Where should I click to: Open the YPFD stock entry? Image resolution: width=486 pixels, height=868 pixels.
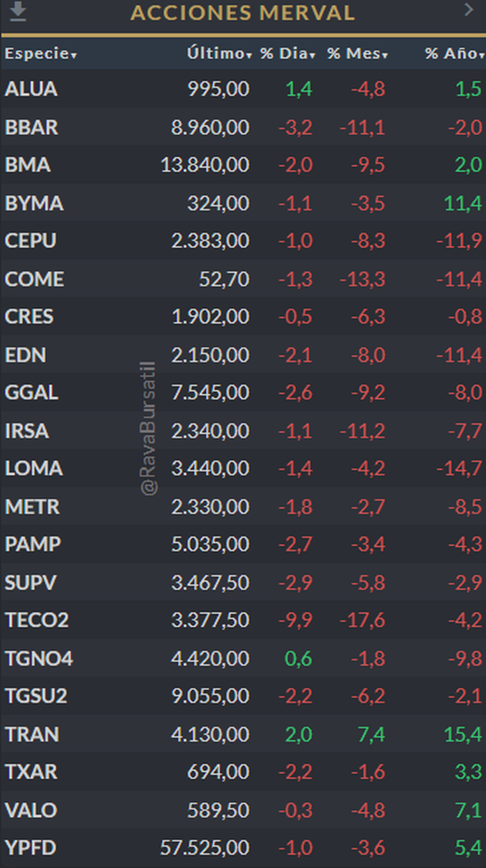point(31,848)
